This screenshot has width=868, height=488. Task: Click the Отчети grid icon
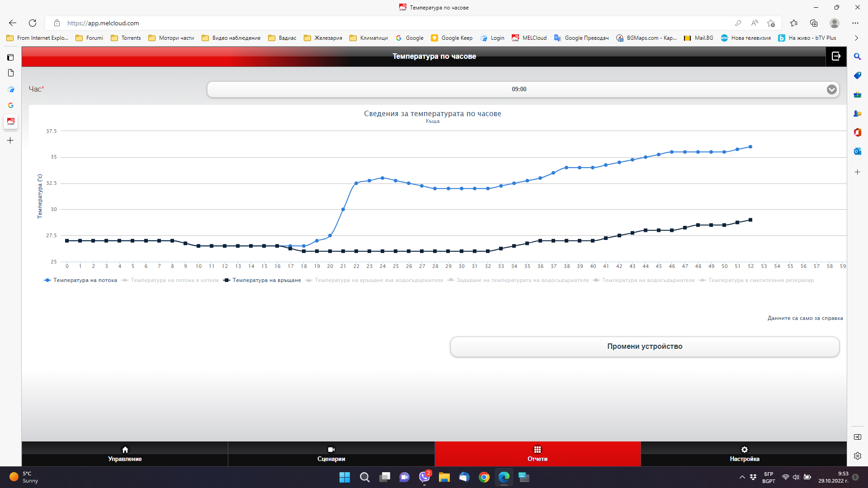[x=537, y=450]
